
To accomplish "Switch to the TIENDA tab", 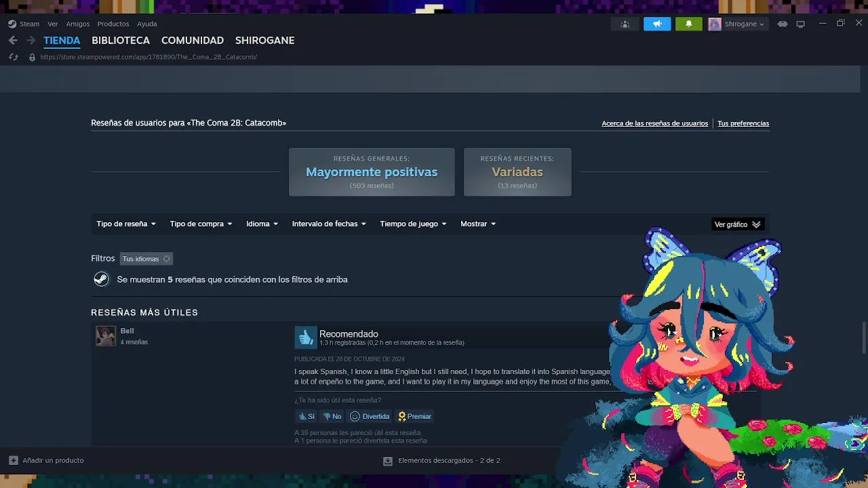I will coord(62,41).
